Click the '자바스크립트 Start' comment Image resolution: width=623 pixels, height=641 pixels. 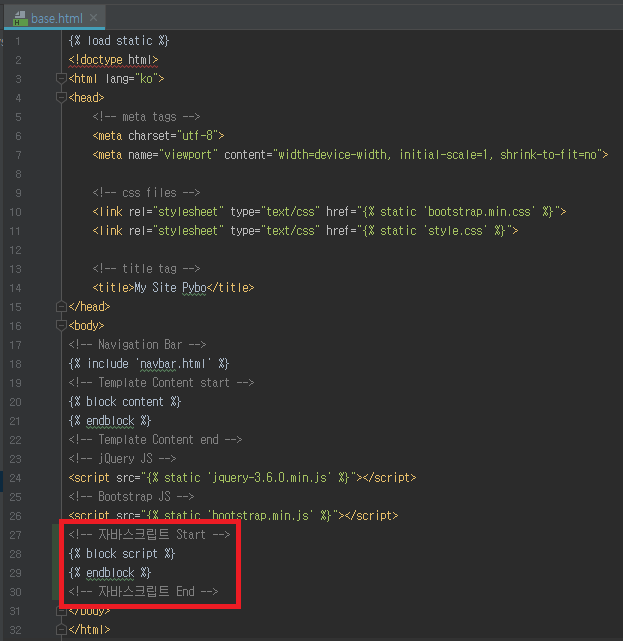pyautogui.click(x=150, y=535)
